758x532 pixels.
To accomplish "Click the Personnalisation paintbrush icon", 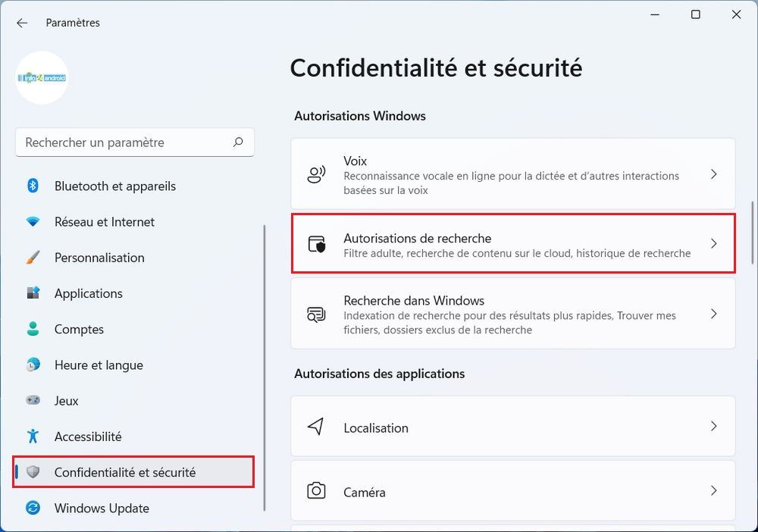I will [33, 258].
